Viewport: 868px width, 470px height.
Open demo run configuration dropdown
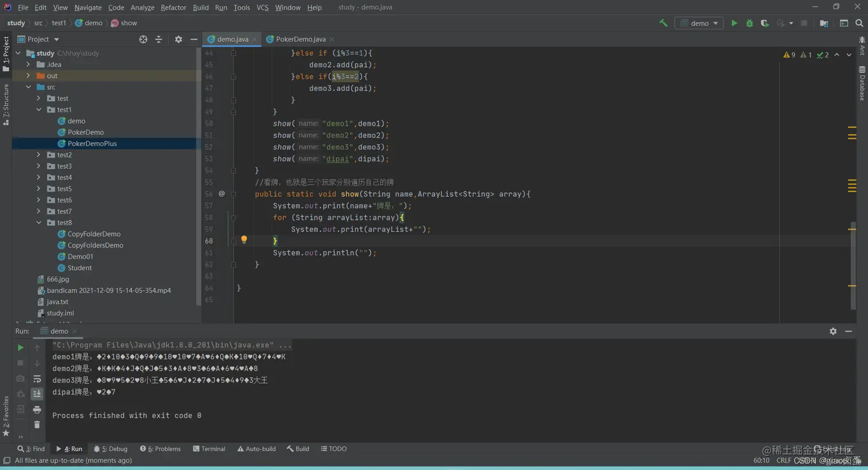pyautogui.click(x=699, y=23)
